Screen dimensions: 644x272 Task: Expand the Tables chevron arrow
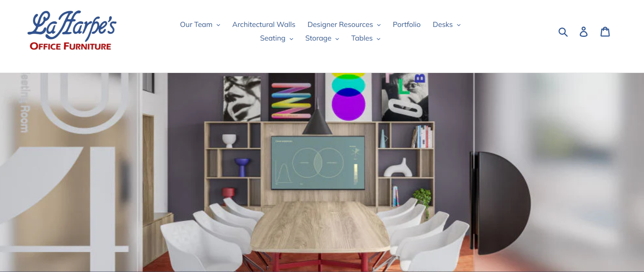tap(378, 39)
